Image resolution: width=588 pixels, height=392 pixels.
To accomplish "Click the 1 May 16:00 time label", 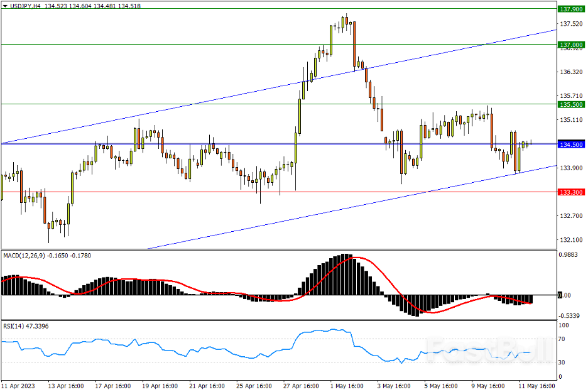I will [347, 386].
